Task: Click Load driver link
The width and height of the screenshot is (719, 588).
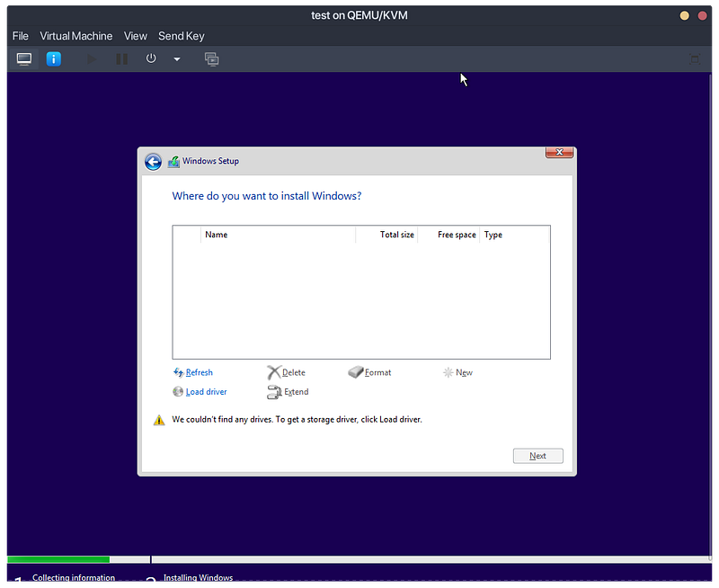Action: pyautogui.click(x=207, y=392)
